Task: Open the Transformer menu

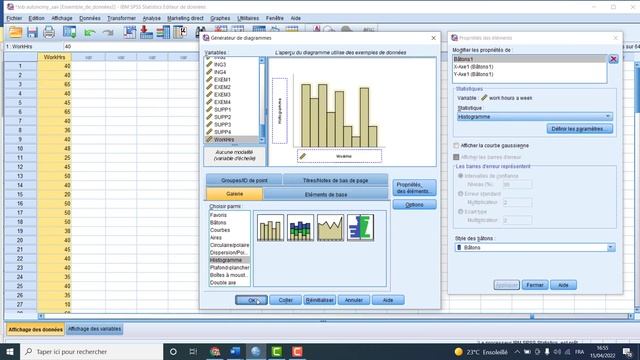Action: click(121, 18)
